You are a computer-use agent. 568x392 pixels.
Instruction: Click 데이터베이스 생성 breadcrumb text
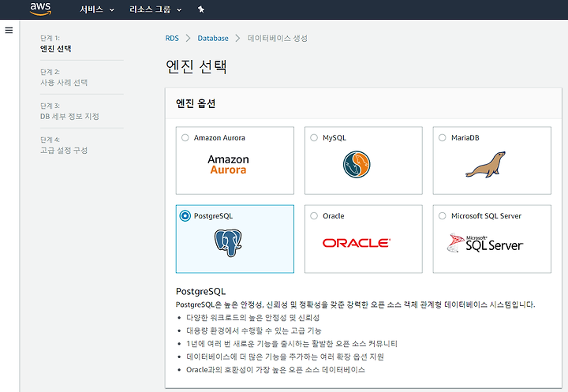tap(278, 39)
